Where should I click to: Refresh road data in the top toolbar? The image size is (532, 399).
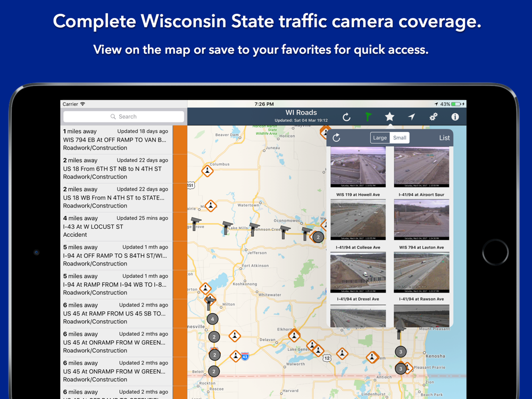click(346, 117)
